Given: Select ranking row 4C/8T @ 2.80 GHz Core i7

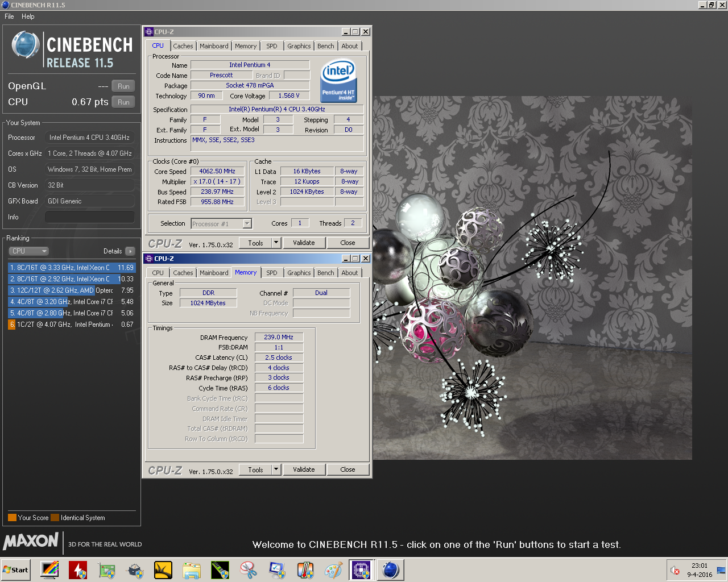Looking at the screenshot, I should 72,313.
